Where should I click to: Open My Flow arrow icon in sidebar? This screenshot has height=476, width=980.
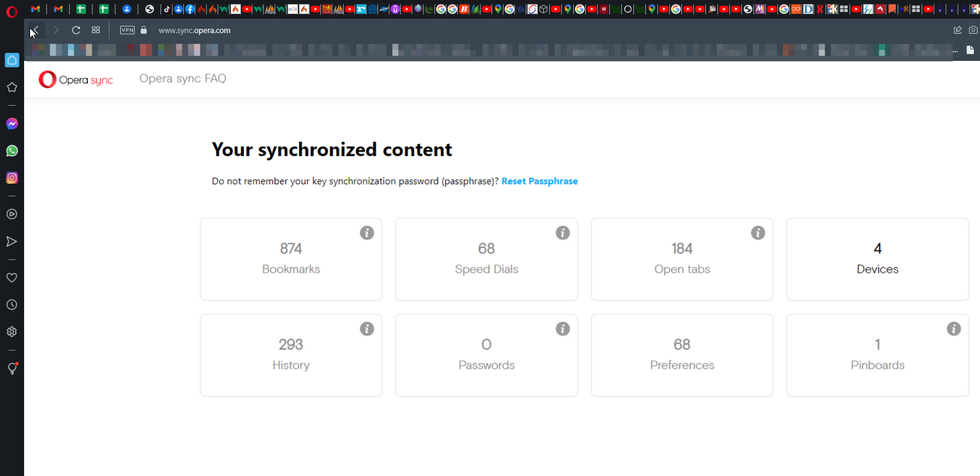(12, 242)
